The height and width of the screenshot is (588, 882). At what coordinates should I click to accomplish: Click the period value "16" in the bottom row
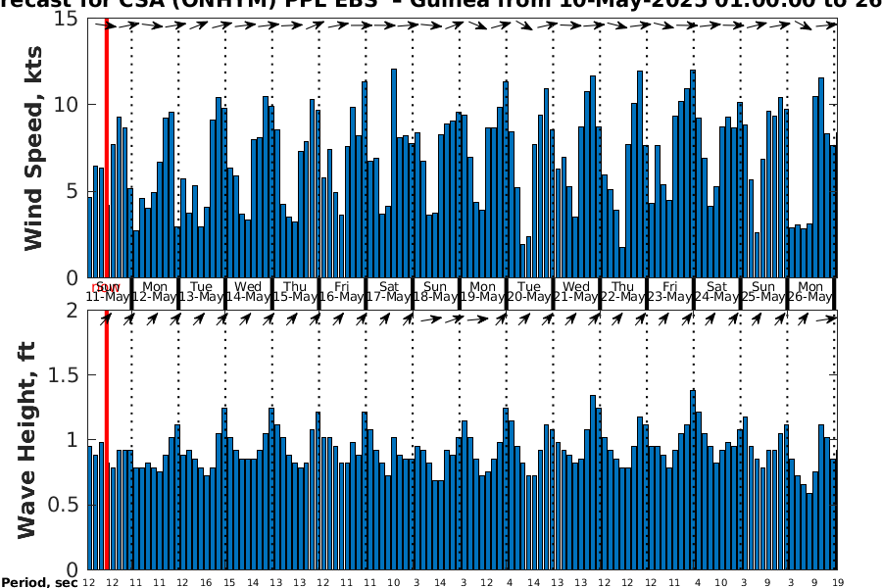[206, 583]
